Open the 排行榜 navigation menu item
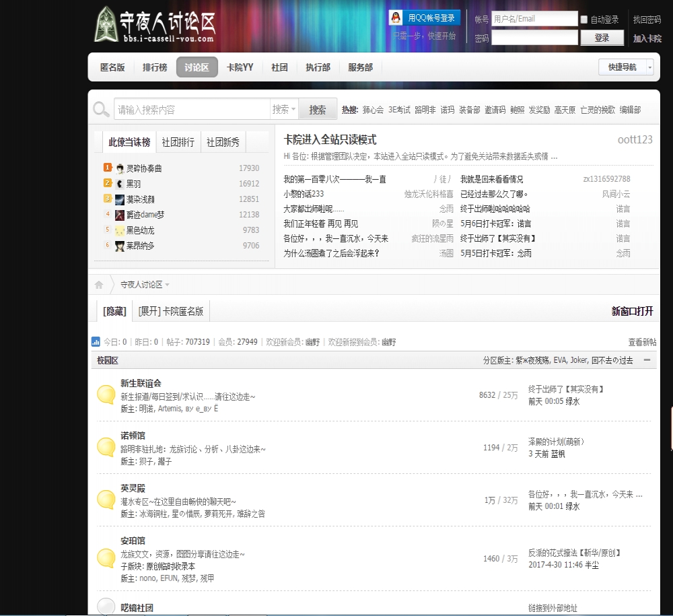Screen dimensions: 673x616 click(155, 67)
